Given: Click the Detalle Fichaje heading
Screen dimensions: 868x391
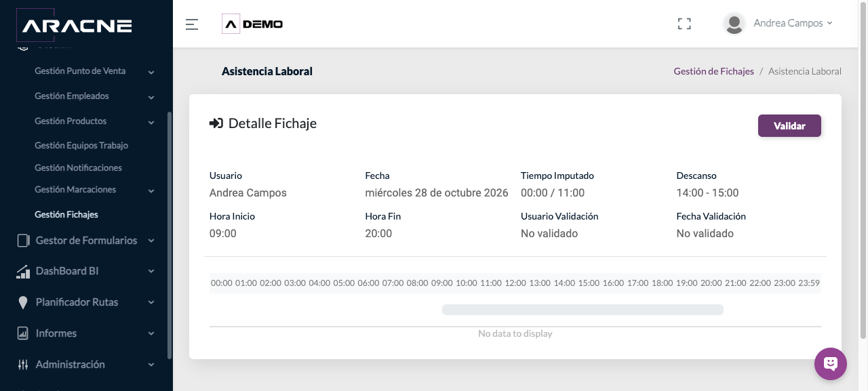Looking at the screenshot, I should [273, 123].
